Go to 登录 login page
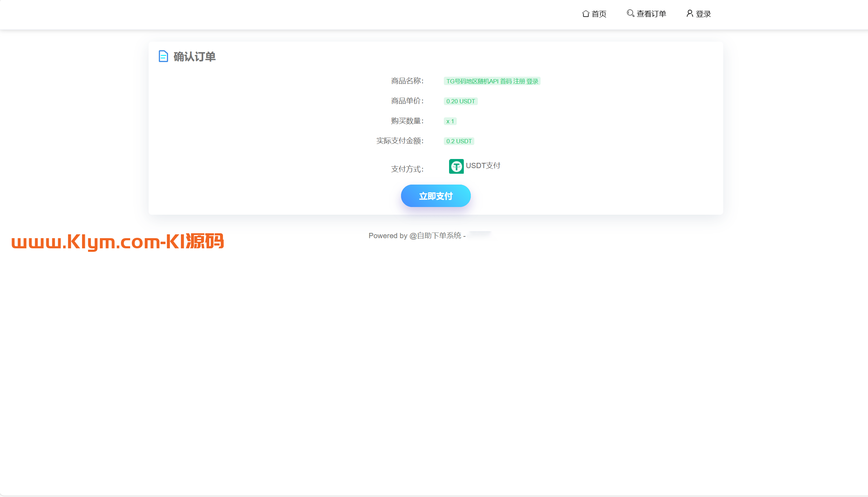This screenshot has height=497, width=868. (703, 14)
